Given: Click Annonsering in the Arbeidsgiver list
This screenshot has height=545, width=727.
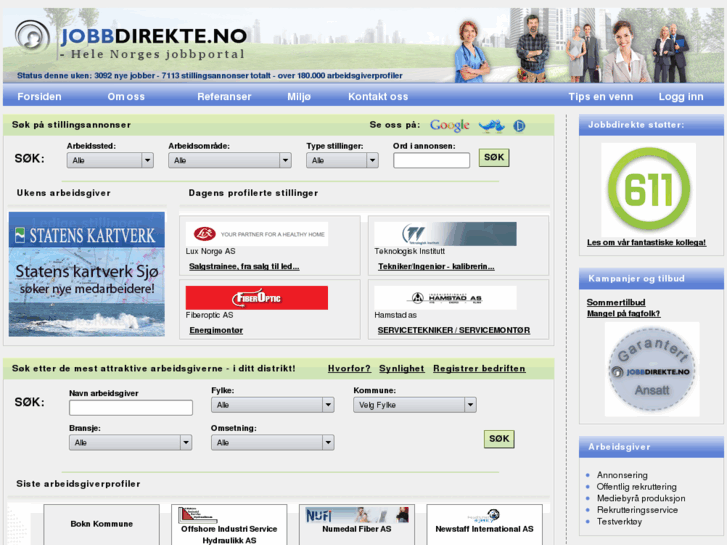Looking at the screenshot, I should tap(622, 475).
